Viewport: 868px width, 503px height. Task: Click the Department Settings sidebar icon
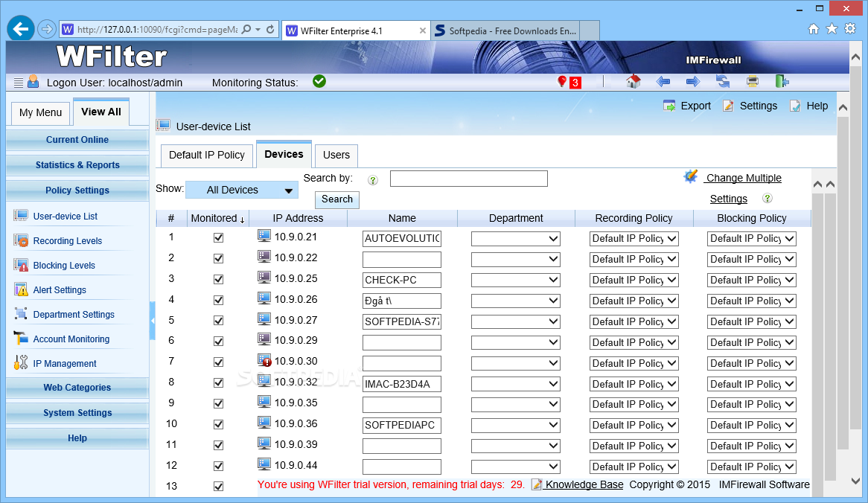21,314
